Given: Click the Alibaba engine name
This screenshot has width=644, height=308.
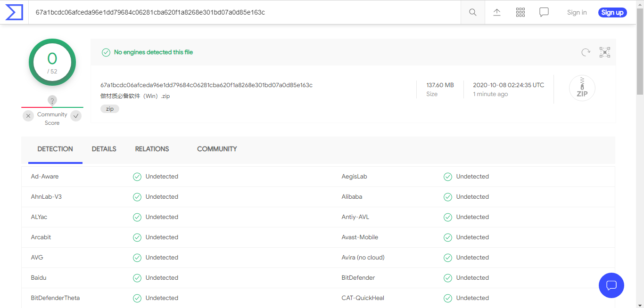Looking at the screenshot, I should point(352,197).
